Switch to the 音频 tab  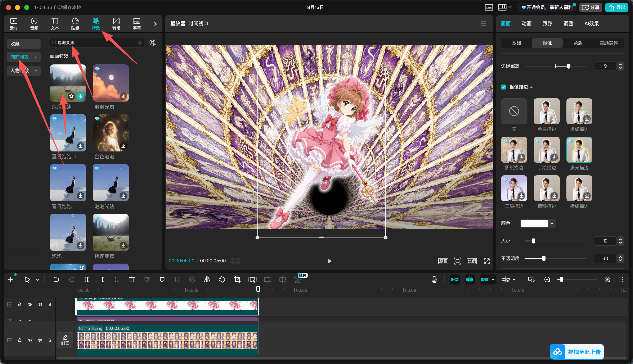(x=34, y=24)
